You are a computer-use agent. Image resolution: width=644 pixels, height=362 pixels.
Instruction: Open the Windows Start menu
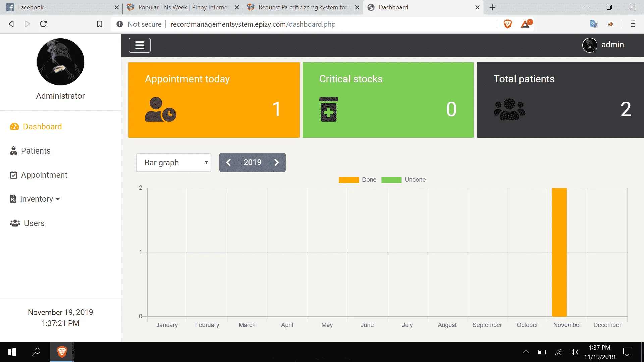pos(12,352)
